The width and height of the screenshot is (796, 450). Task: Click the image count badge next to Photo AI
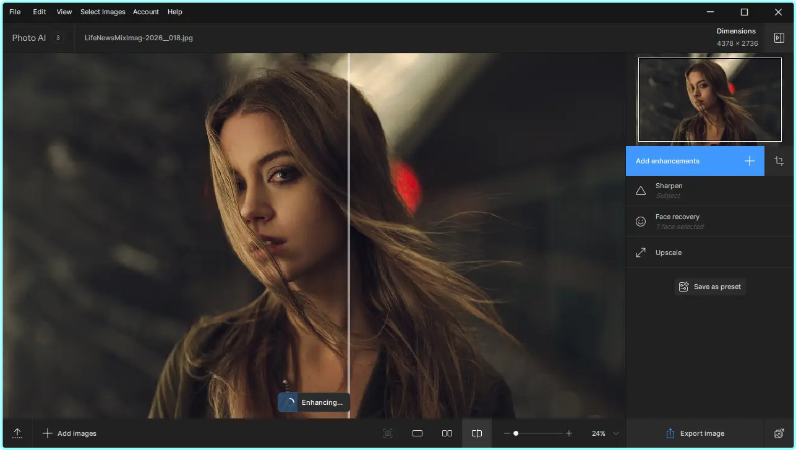click(x=58, y=38)
